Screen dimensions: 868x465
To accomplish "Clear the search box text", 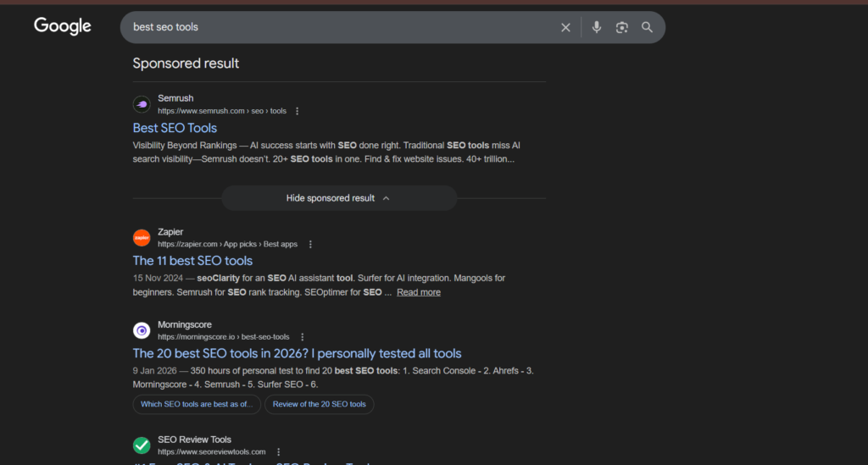I will point(565,27).
